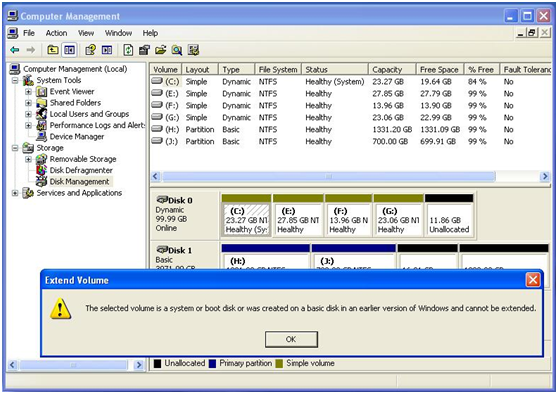Expand the Shared Folders tree node
This screenshot has width=558, height=394.
[x=28, y=103]
